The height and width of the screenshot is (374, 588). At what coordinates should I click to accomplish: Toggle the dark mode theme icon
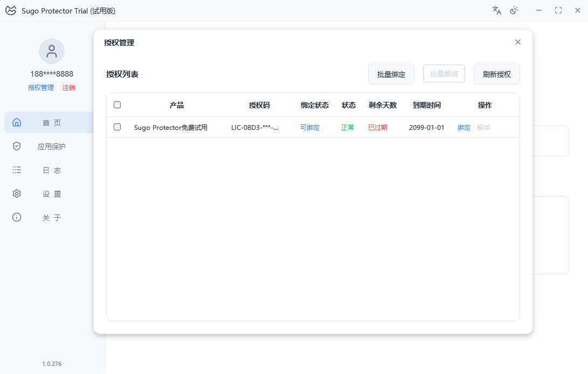tap(515, 10)
